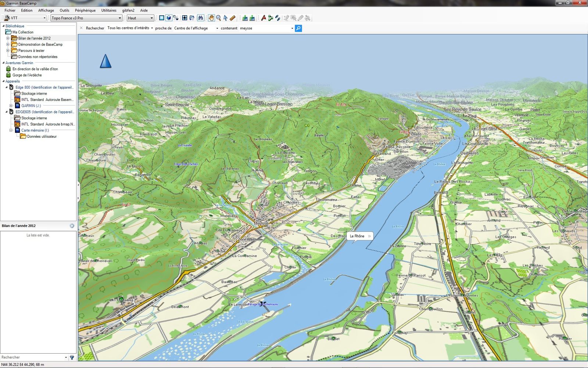This screenshot has width=588, height=368.
Task: Open the Le Rhône map tooltip
Action: click(360, 236)
